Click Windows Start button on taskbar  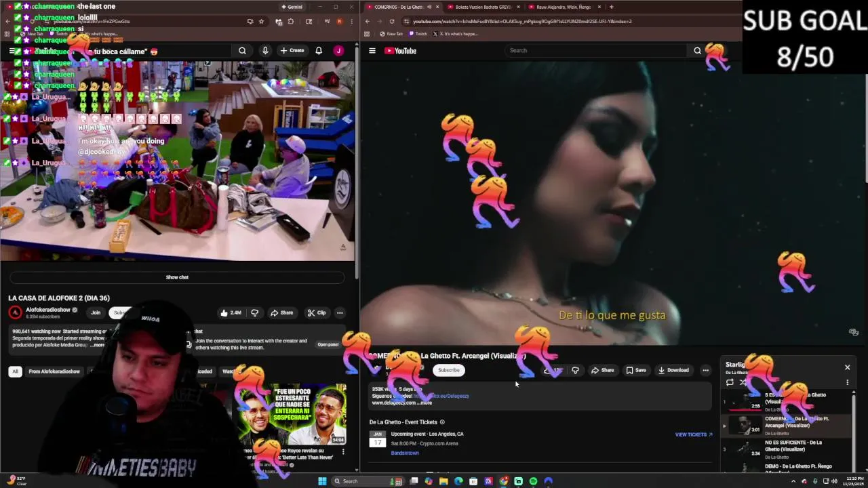click(322, 481)
